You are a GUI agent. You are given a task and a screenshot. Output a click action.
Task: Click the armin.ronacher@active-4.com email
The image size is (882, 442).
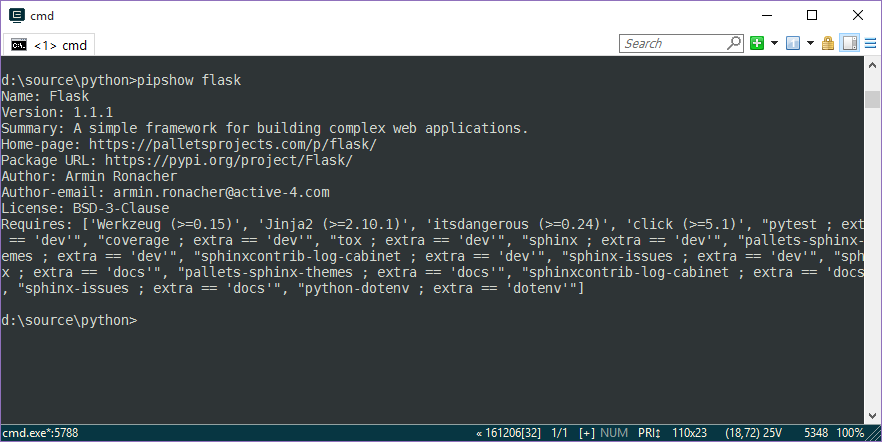[x=221, y=192]
